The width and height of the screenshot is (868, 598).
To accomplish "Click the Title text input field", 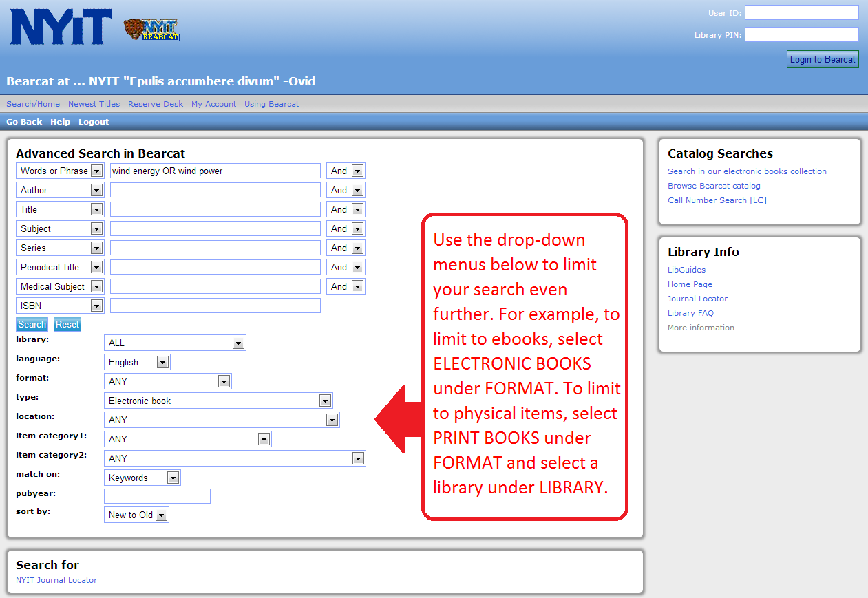I will (x=215, y=209).
